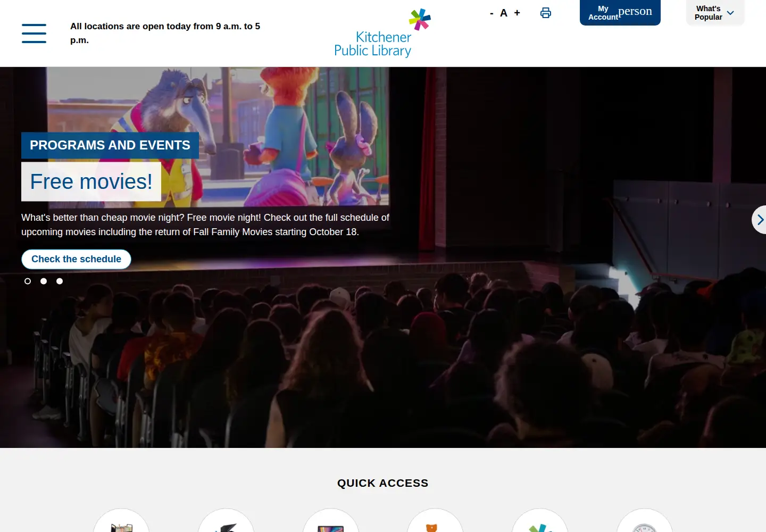Click the locations open hours notice text
Viewport: 766px width, 532px height.
[165, 33]
